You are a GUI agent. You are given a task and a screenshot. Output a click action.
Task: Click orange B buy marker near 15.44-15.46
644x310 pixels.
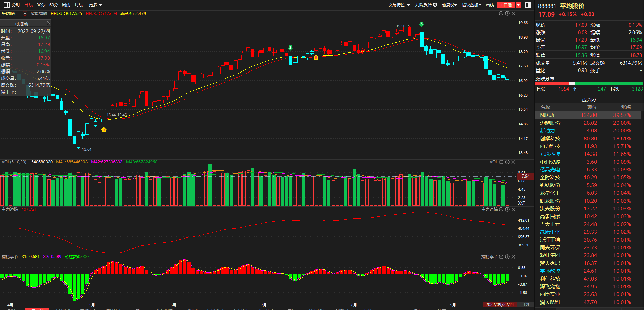click(104, 130)
